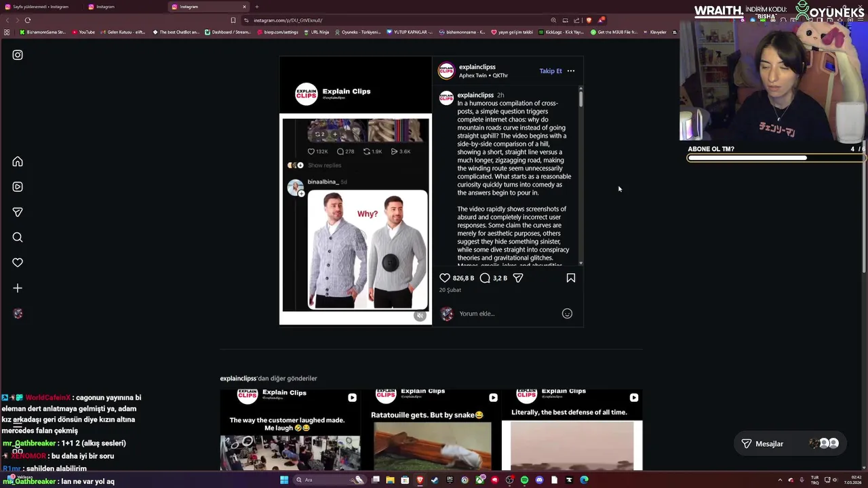Save the post using bookmark icon

571,278
